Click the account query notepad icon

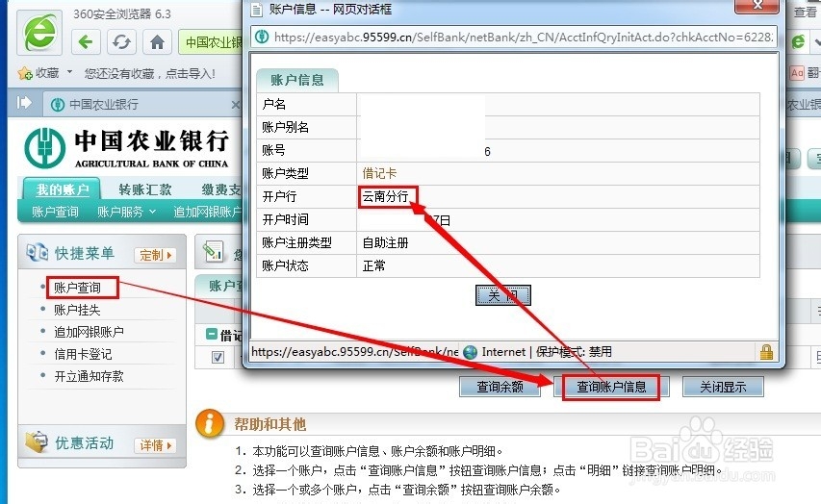[x=213, y=252]
